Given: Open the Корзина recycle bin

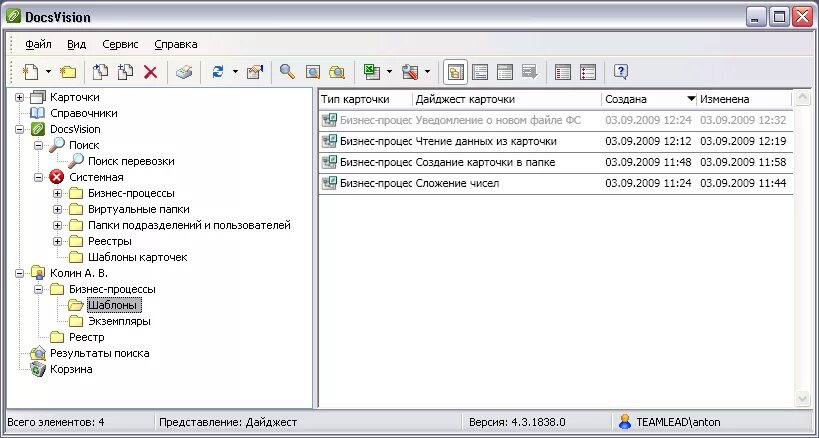Looking at the screenshot, I should click(71, 369).
